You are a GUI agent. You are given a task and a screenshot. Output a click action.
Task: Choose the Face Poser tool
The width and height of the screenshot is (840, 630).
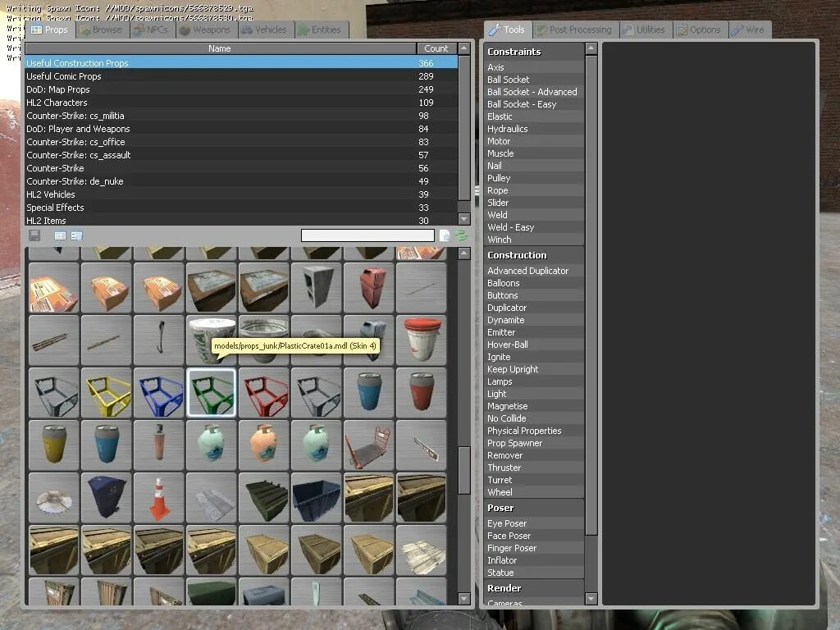533,536
